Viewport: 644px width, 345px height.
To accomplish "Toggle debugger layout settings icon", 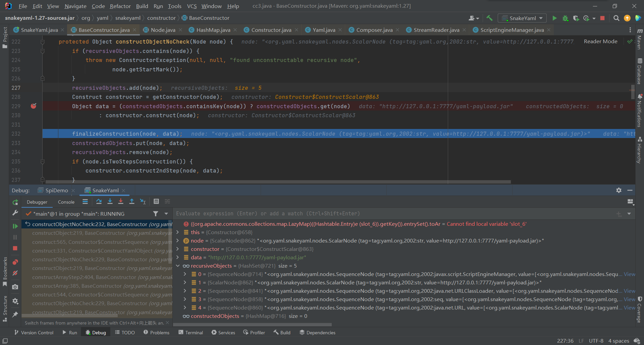I will [x=630, y=202].
